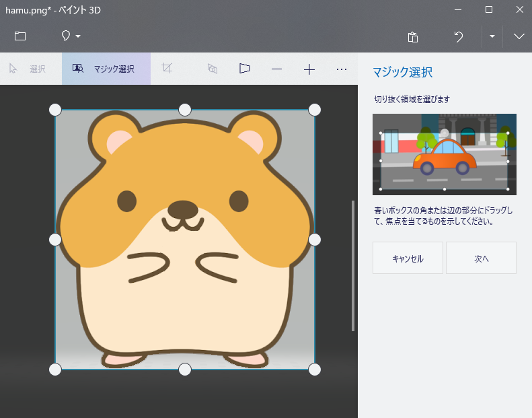This screenshot has width=532, height=418.
Task: Toggle the mixed reality flag icon
Action: 244,68
